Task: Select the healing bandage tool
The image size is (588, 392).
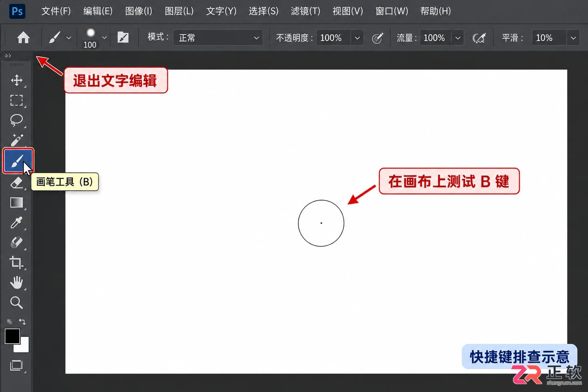Action: (x=16, y=243)
